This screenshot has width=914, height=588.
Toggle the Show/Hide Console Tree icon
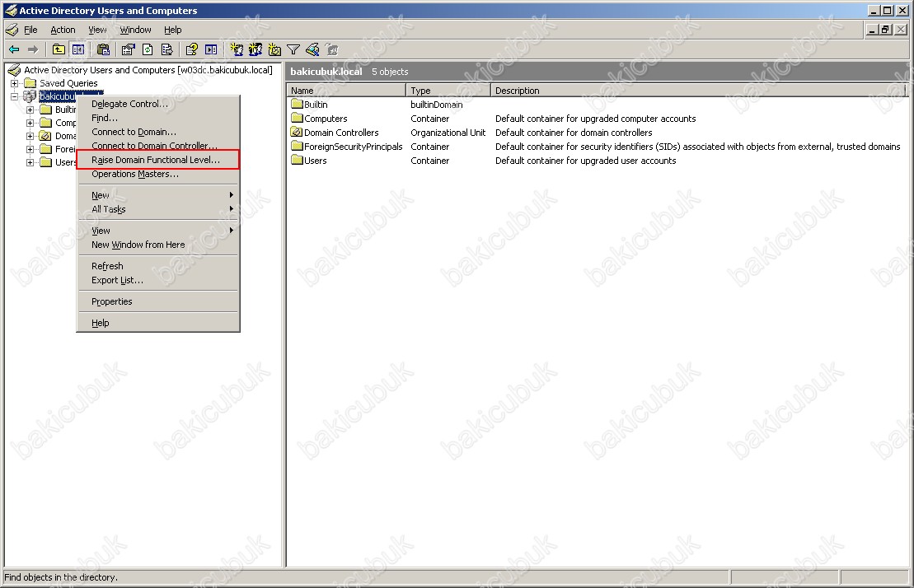(78, 50)
